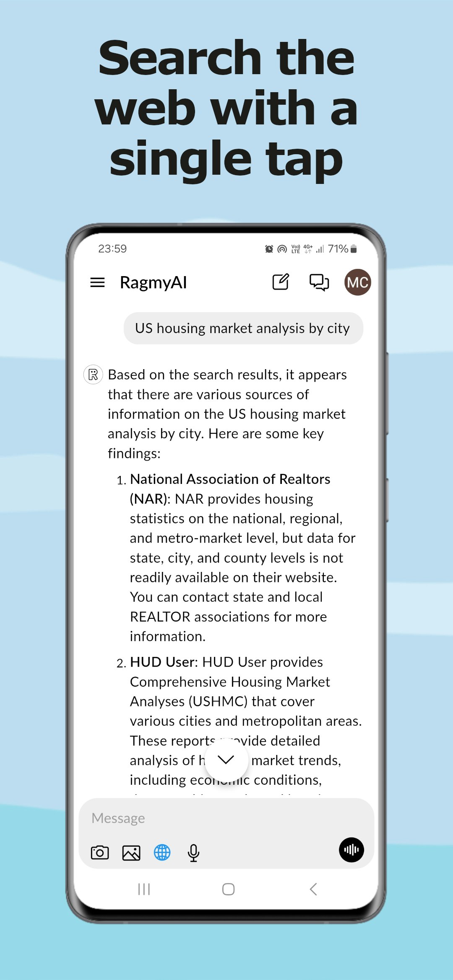Start a new chat with compose icon
Image resolution: width=453 pixels, height=980 pixels.
[x=281, y=282]
